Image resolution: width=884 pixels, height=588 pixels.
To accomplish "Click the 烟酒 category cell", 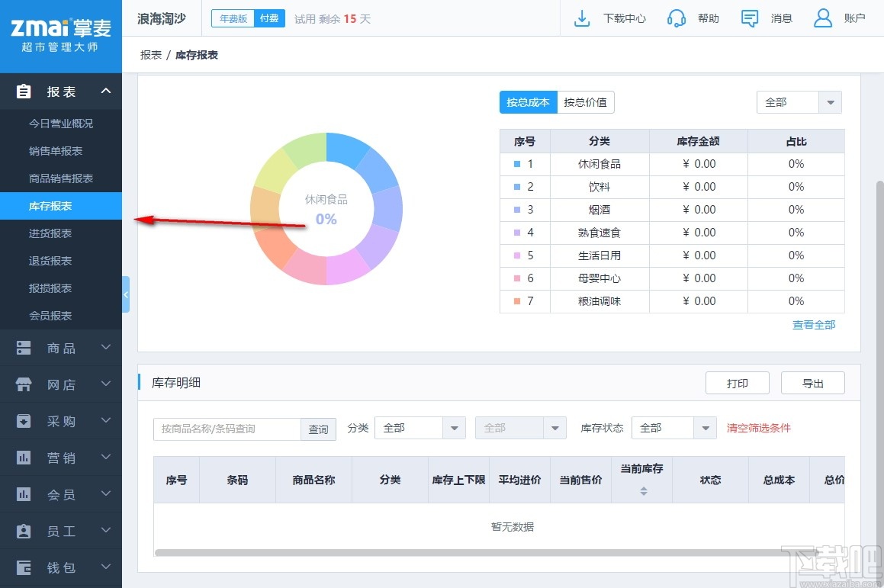I will tap(600, 210).
